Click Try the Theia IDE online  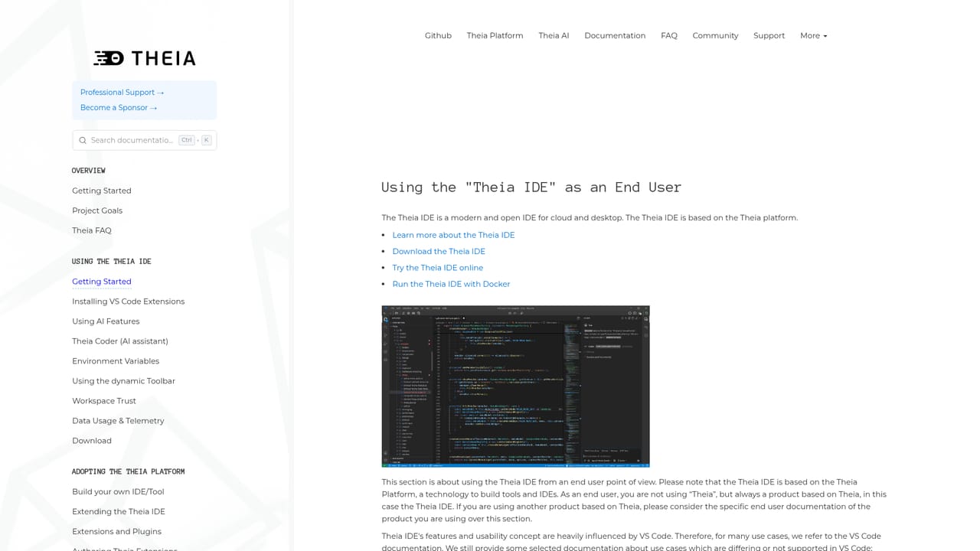point(438,268)
